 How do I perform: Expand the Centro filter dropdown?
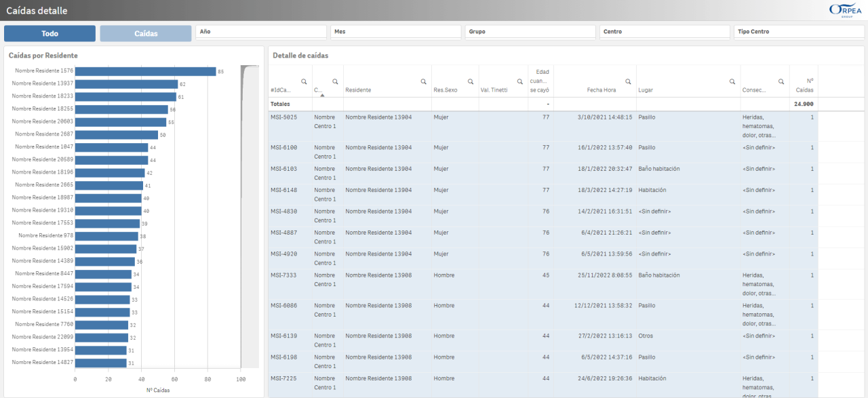click(x=664, y=32)
